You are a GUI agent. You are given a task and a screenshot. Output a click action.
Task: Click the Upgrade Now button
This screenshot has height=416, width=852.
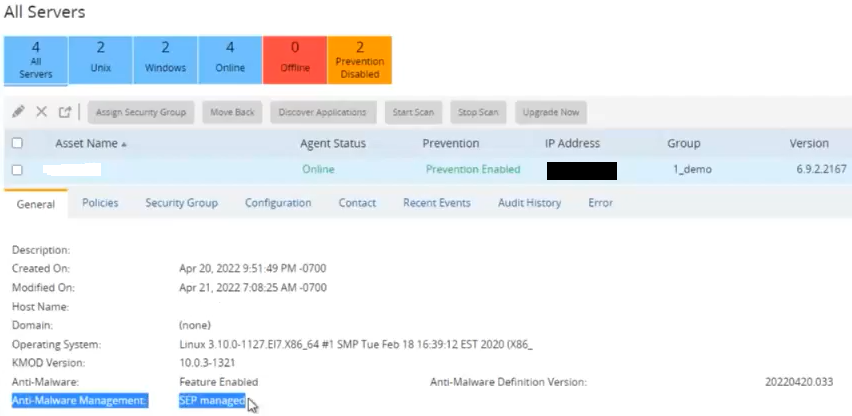pos(550,112)
